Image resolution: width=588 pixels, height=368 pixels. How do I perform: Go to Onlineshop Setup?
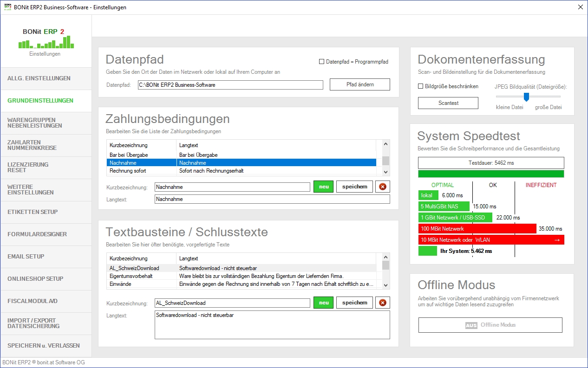pos(46,279)
